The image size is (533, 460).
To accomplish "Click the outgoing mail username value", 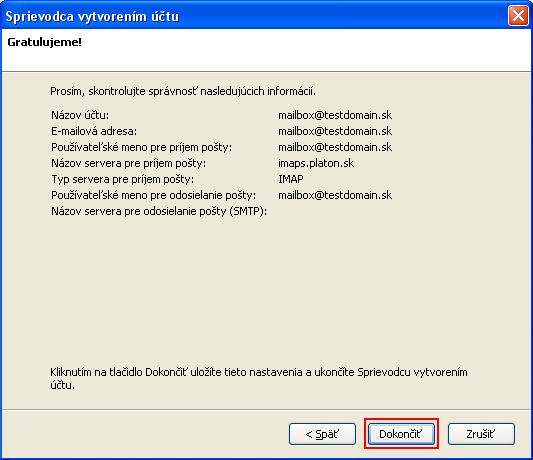I will click(x=335, y=195).
